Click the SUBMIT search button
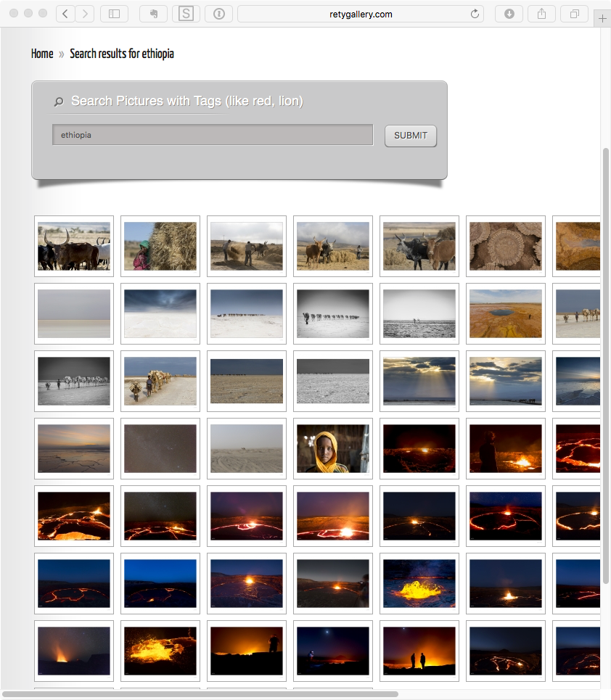The image size is (611, 700). (411, 136)
